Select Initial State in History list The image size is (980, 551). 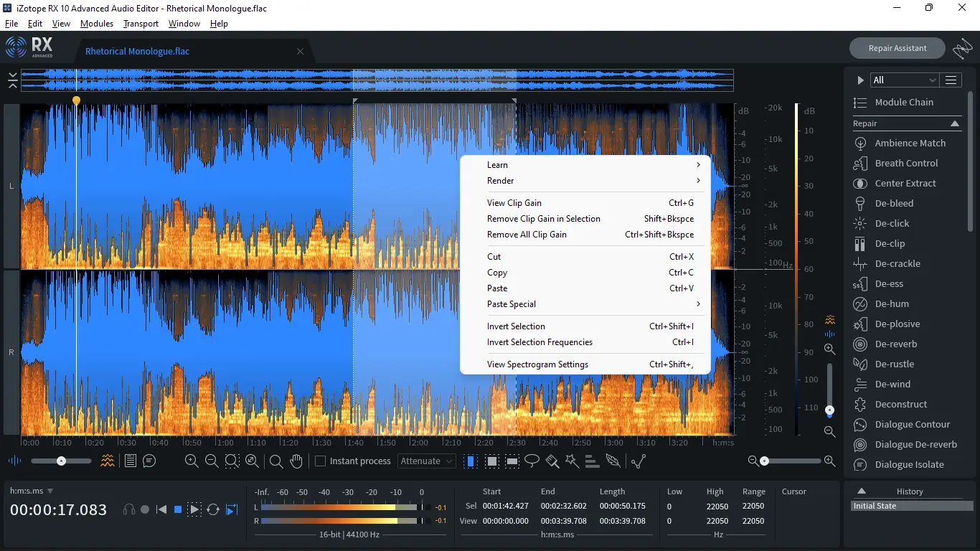tap(875, 506)
